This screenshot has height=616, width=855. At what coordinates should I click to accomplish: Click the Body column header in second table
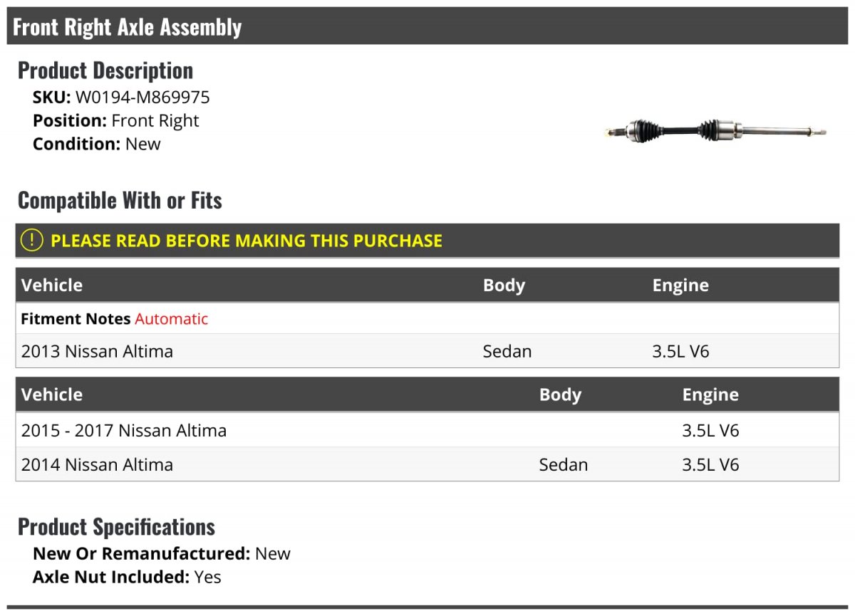pyautogui.click(x=560, y=395)
